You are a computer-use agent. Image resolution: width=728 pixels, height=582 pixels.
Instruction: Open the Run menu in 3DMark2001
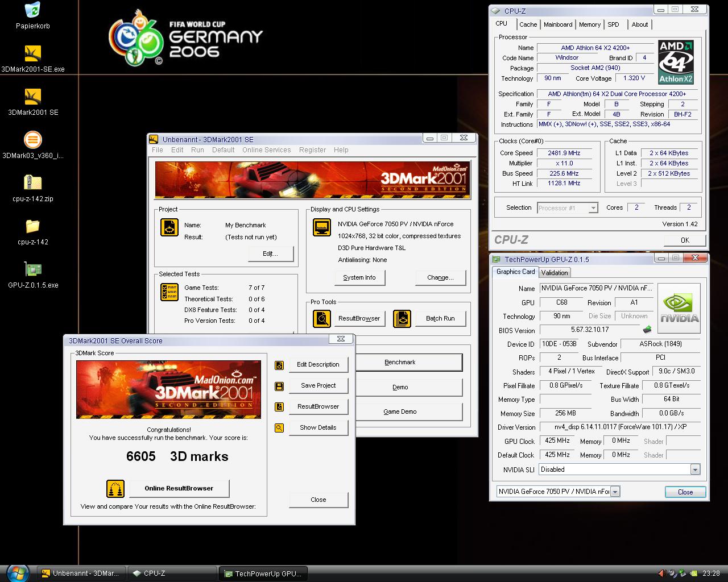click(x=197, y=150)
